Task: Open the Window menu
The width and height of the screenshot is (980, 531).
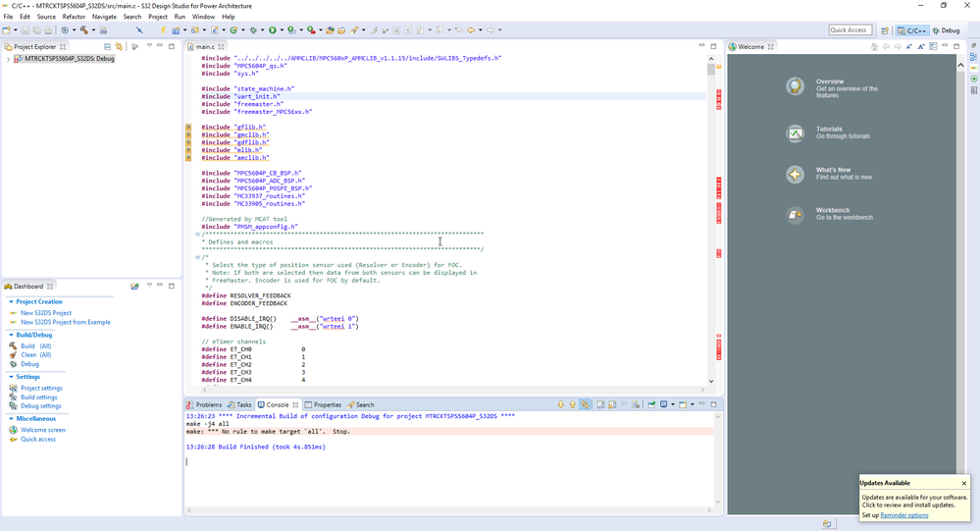Action: point(203,17)
